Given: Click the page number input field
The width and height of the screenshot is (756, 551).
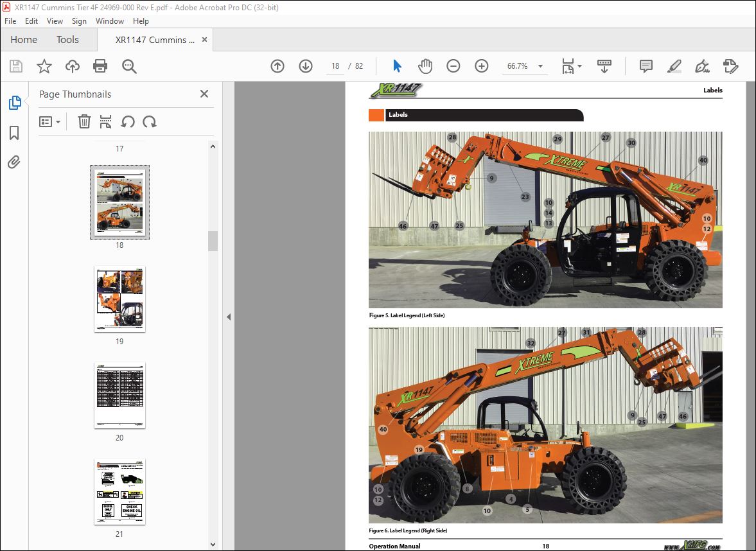Looking at the screenshot, I should click(335, 66).
